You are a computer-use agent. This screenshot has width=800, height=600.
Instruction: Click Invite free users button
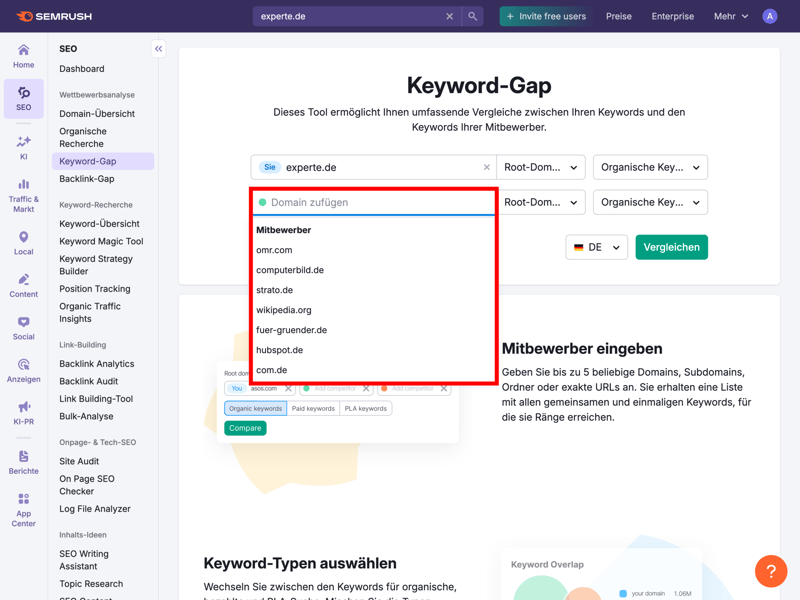click(x=546, y=16)
